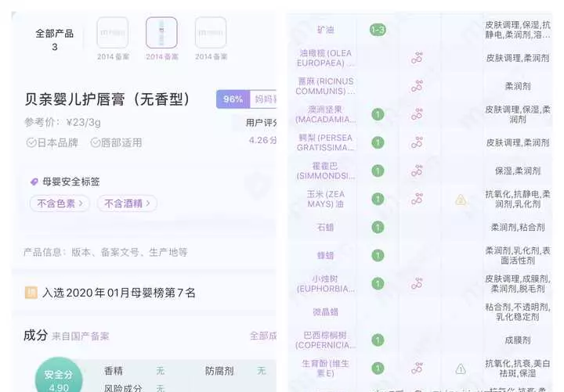Select the product title 贝亲婴儿护唇膏（无香型）
The image size is (564, 392).
[107, 99]
